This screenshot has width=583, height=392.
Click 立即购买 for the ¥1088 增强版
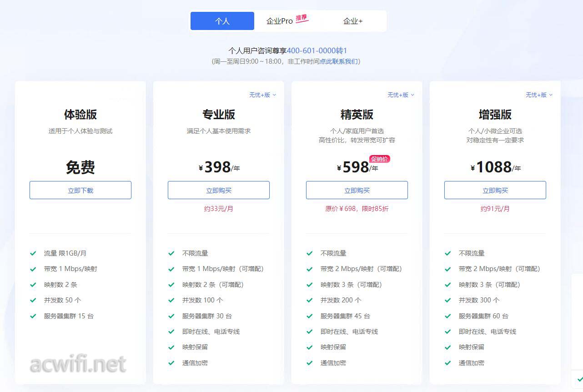495,190
